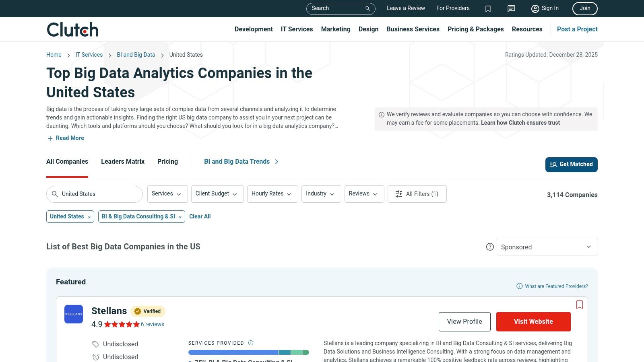
Task: Click the Clutch logo
Action: tap(72, 29)
